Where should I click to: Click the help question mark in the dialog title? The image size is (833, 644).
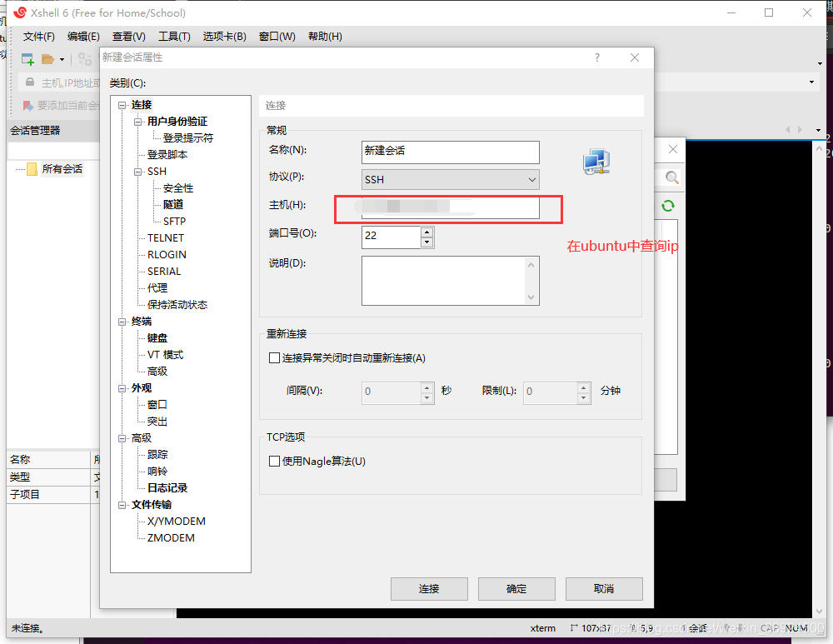(597, 57)
